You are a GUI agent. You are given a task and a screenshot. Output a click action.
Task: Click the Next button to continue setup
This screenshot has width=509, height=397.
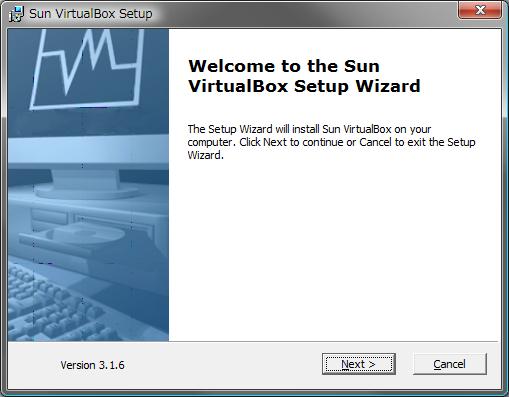(x=359, y=364)
